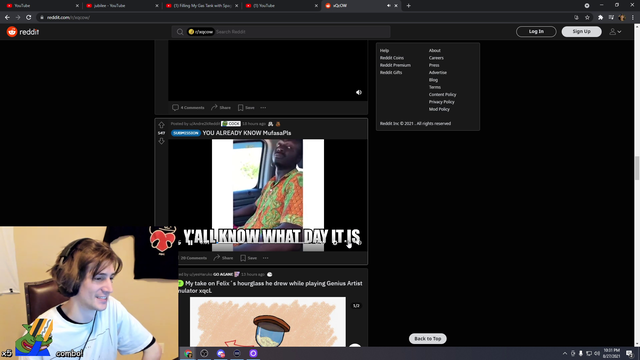Open the browser extensions puzzle icon

[x=600, y=17]
